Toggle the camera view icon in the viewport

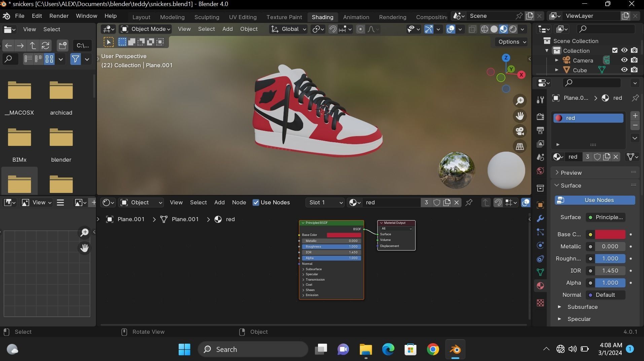point(520,131)
